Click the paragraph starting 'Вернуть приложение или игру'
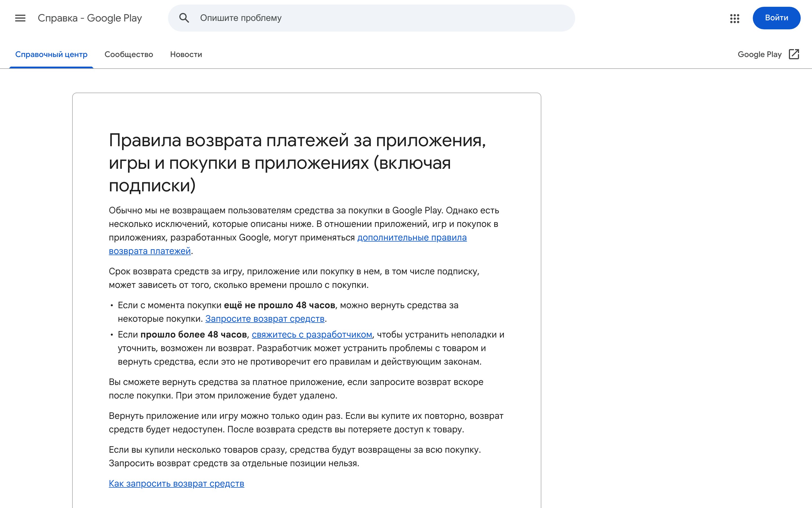Image resolution: width=812 pixels, height=508 pixels. pos(306,423)
